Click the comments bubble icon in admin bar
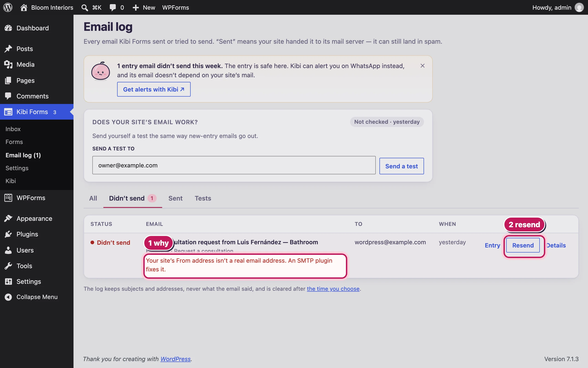 [113, 8]
